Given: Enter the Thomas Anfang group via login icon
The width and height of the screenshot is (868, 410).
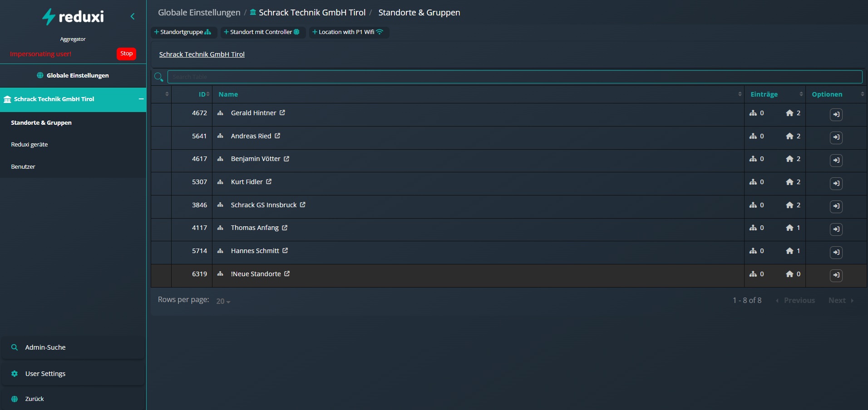Looking at the screenshot, I should click(836, 229).
